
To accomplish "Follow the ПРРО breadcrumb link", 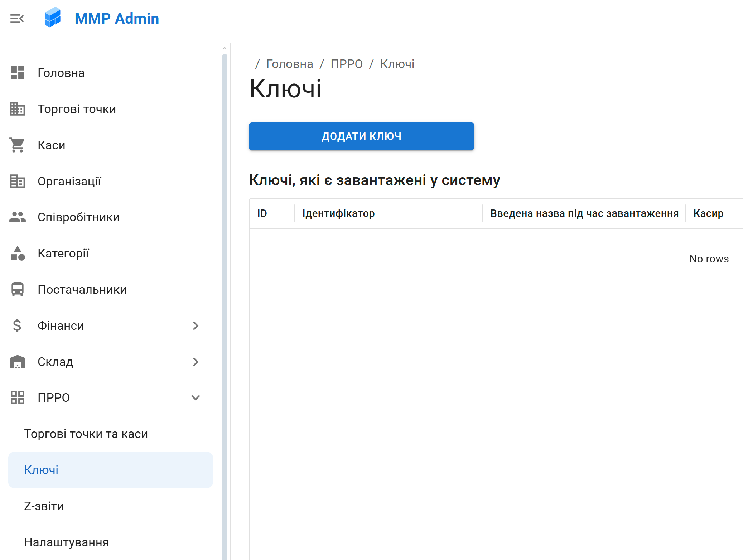I will tap(346, 64).
